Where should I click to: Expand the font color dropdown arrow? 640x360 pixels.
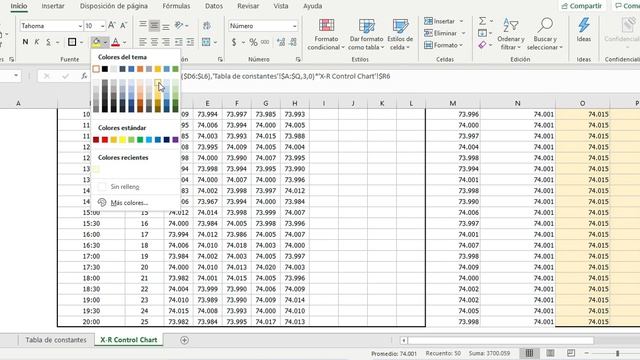(124, 42)
